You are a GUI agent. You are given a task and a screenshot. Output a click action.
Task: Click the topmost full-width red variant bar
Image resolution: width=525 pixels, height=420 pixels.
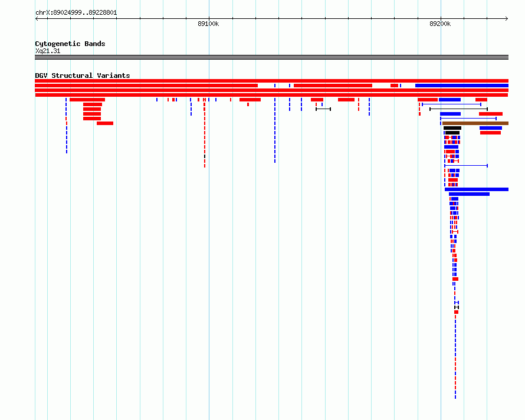pyautogui.click(x=271, y=81)
